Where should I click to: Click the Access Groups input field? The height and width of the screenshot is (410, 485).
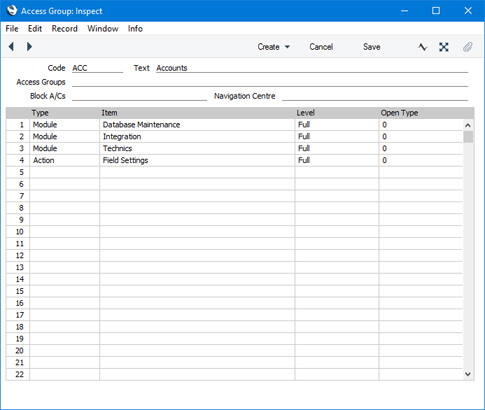pos(270,82)
